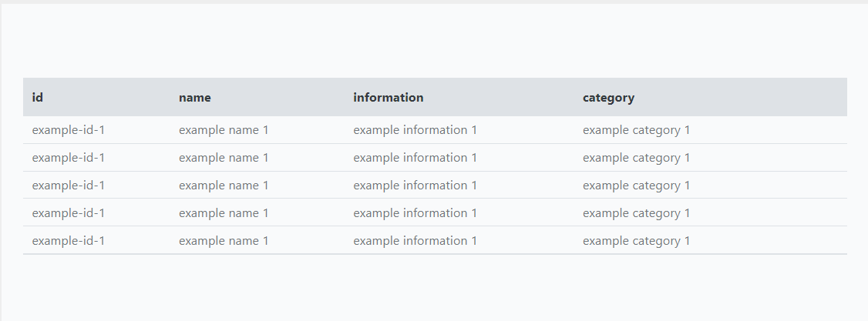Select the category cell in the third row
This screenshot has height=321, width=868.
pos(637,186)
